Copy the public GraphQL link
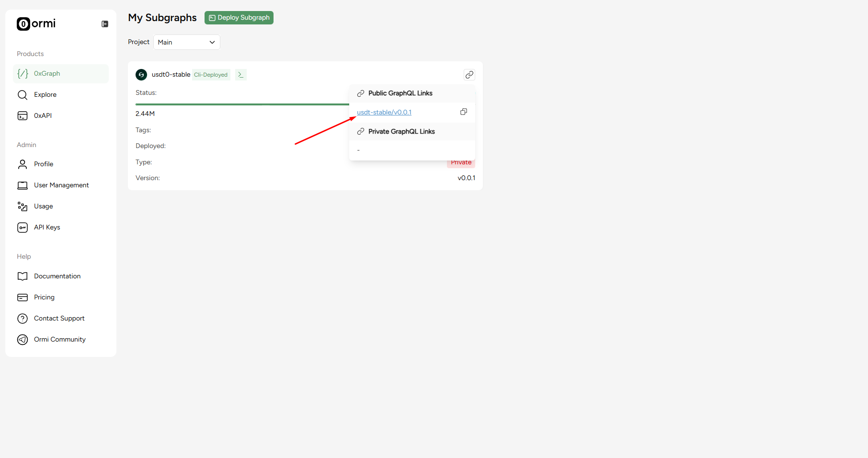 [463, 112]
